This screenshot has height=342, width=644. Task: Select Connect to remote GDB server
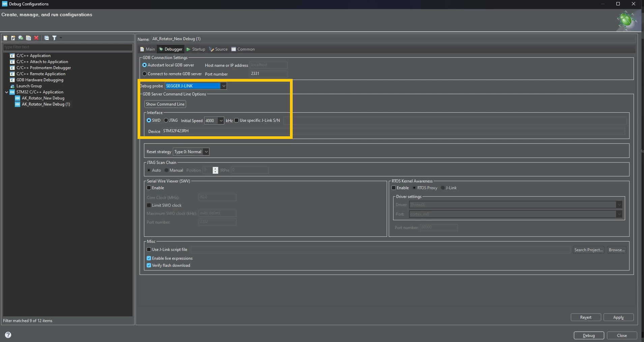pyautogui.click(x=145, y=74)
